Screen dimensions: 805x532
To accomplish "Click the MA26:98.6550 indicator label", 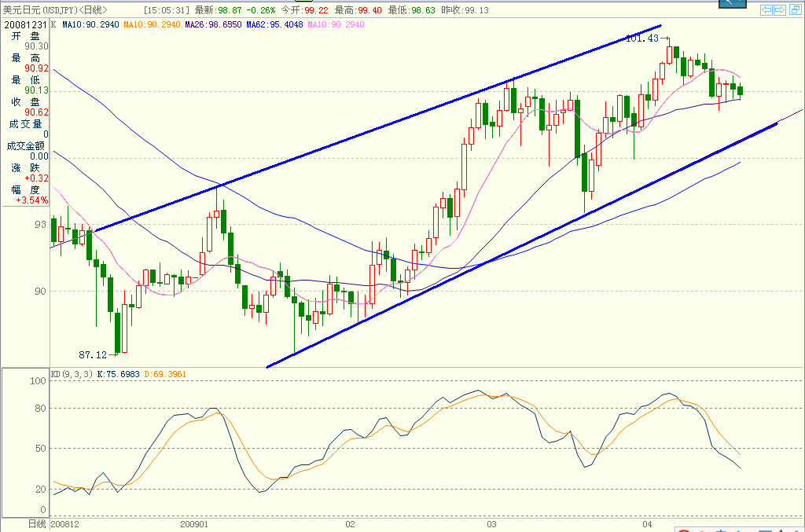I will click(x=213, y=24).
